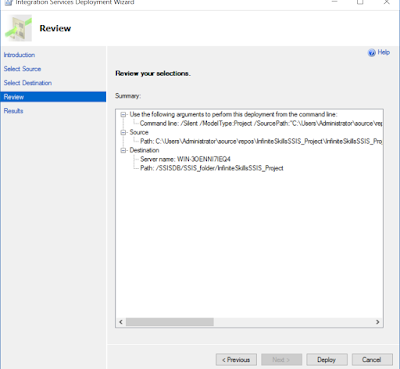Image resolution: width=400 pixels, height=369 pixels.
Task: Click the Deployment Wizard title bar icon
Action: [x=8, y=2]
